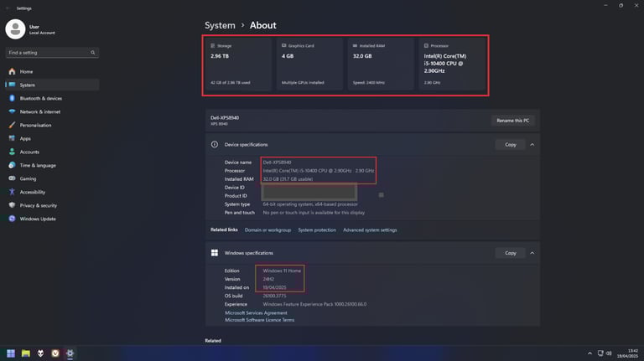
Task: Select the OS build number text
Action: coord(274,296)
